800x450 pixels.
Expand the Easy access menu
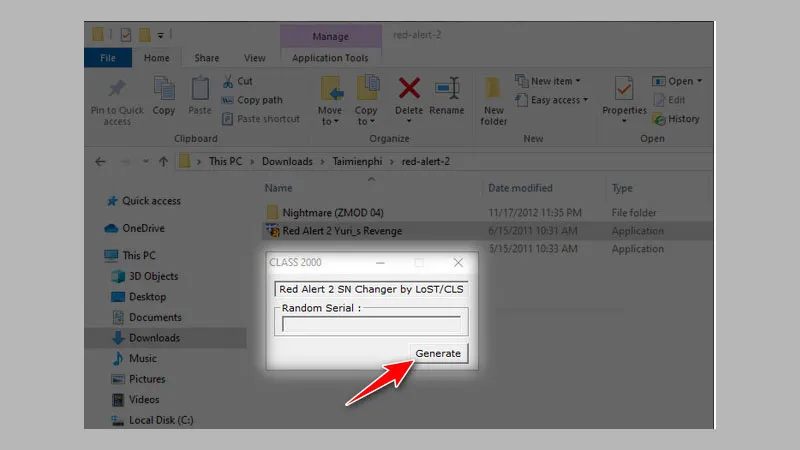coord(555,100)
